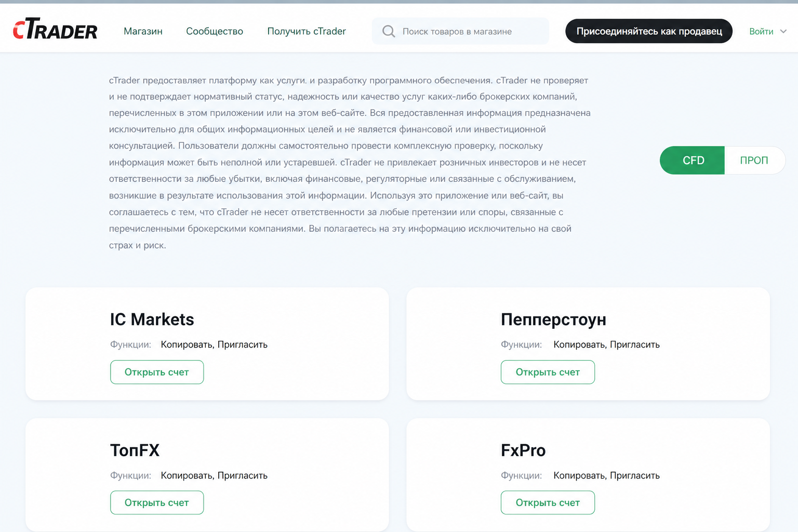Click the Войти login link

tap(761, 31)
